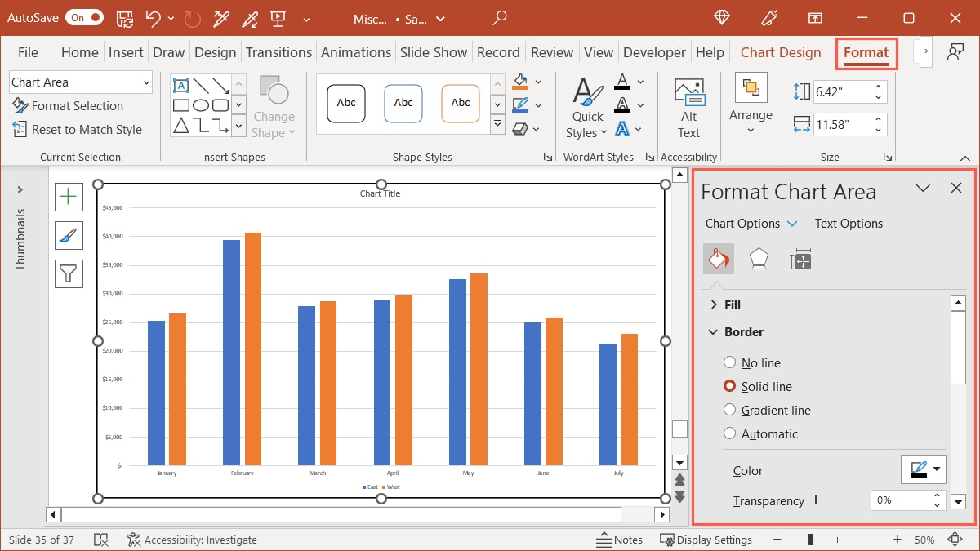Open the Chart Styles brush icon
Screen dimensions: 980x551
click(69, 235)
